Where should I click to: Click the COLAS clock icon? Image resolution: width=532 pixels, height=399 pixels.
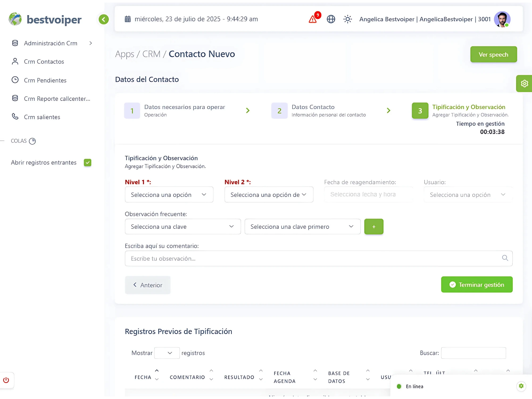click(x=32, y=141)
